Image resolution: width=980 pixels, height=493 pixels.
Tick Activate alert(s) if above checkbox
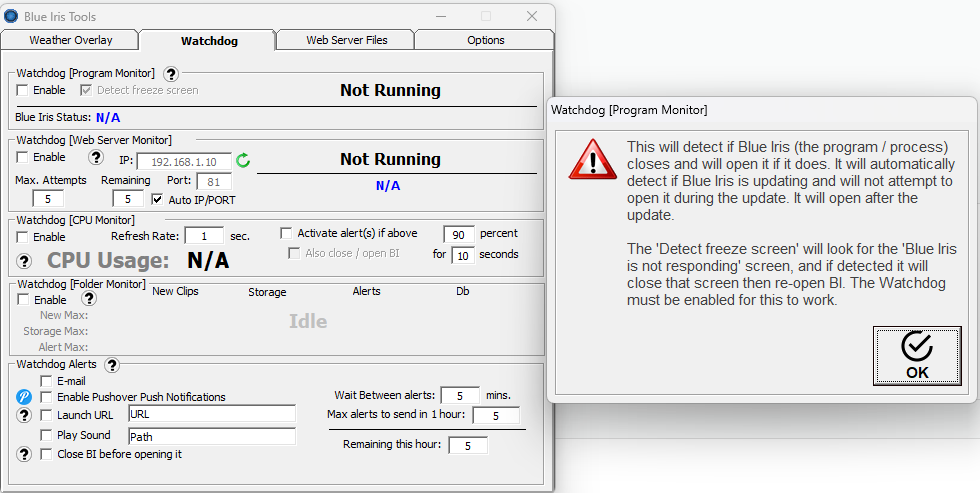pos(286,233)
